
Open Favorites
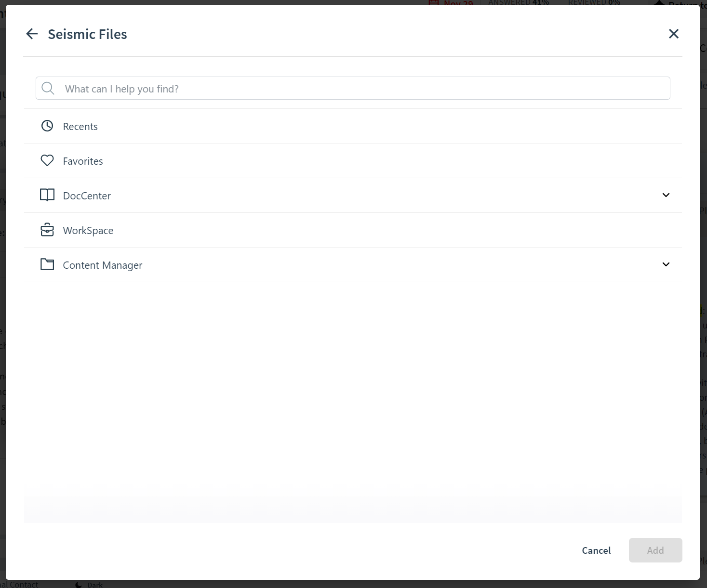pos(353,161)
